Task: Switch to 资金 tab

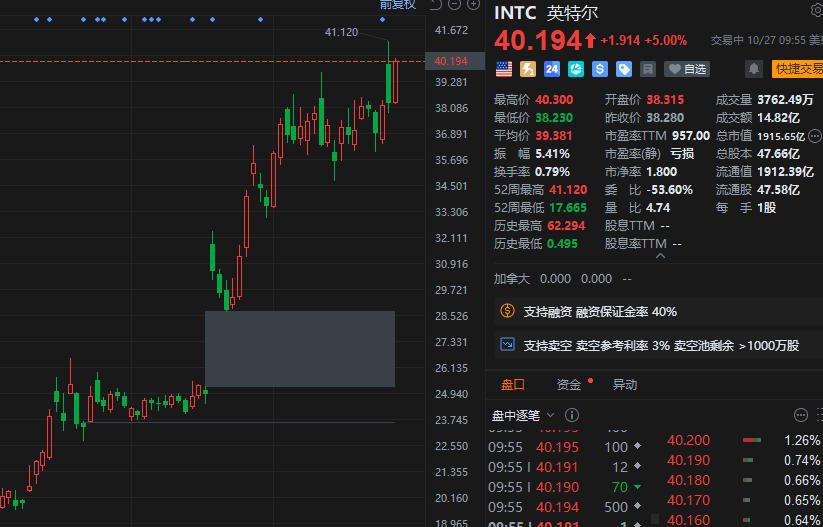Action: [568, 385]
